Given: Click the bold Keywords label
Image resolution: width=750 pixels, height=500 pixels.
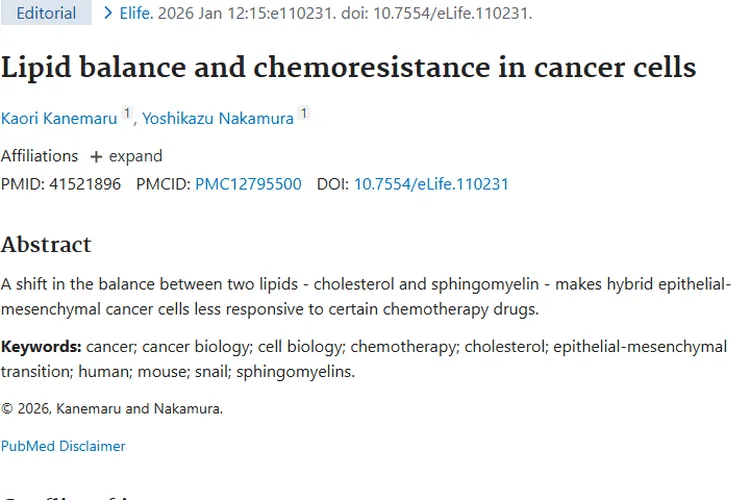Looking at the screenshot, I should click(41, 347).
